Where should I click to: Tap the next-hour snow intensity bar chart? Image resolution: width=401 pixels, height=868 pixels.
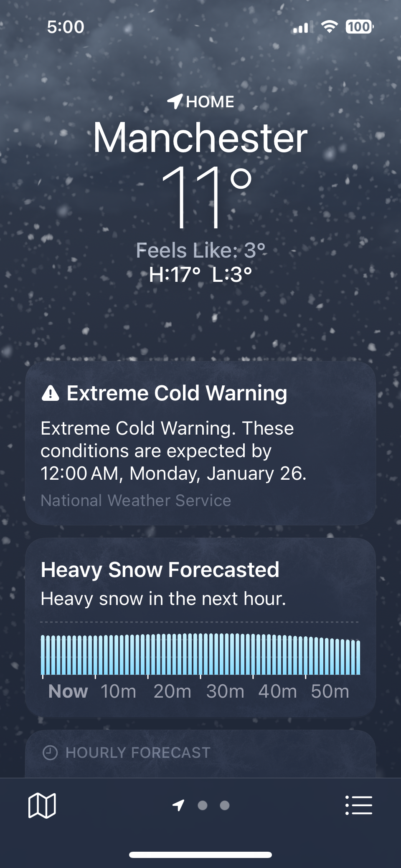pos(200,655)
